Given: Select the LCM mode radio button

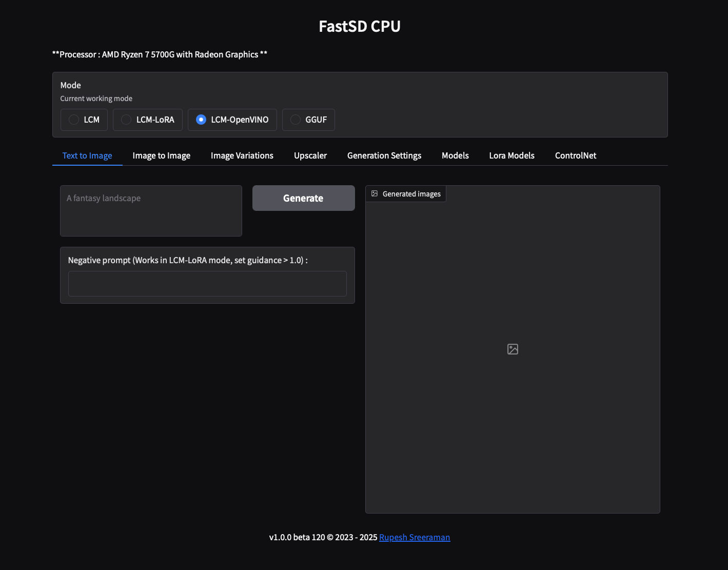Looking at the screenshot, I should pos(74,120).
